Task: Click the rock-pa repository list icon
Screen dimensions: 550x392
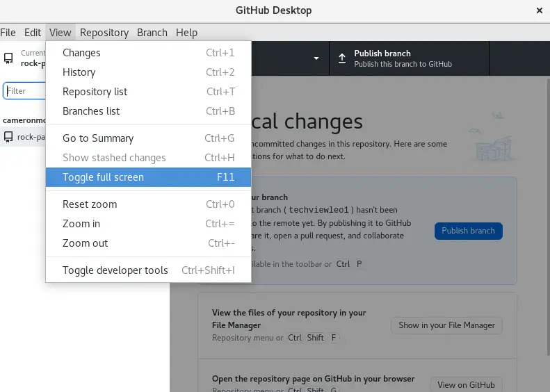Action: point(8,137)
